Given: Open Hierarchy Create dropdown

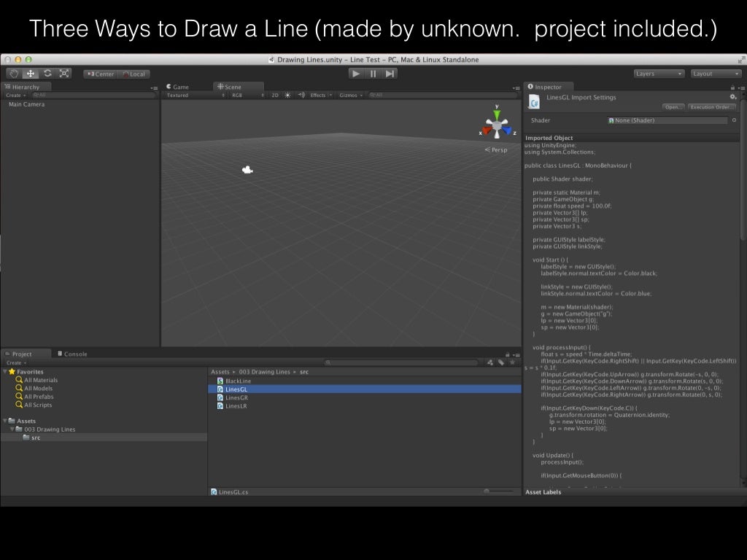Looking at the screenshot, I should coord(16,96).
